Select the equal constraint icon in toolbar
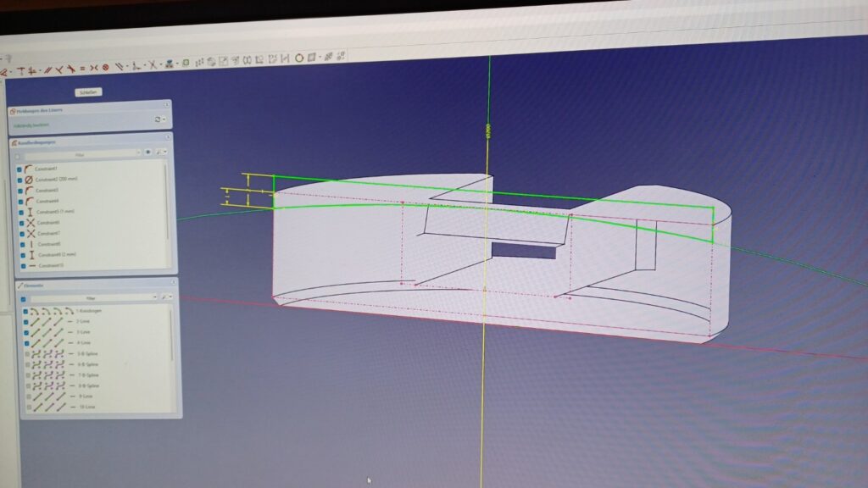Screen dimensions: 868x488 click(81, 67)
